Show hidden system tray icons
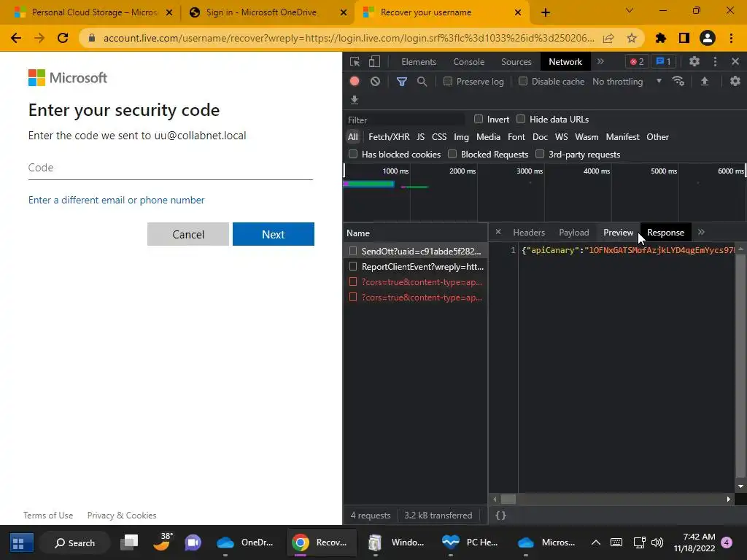The height and width of the screenshot is (560, 747). 595,542
